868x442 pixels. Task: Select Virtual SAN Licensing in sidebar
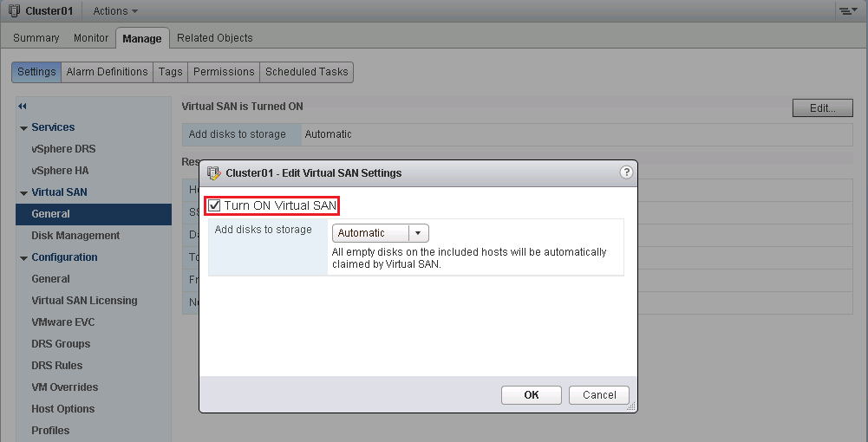[x=84, y=301]
